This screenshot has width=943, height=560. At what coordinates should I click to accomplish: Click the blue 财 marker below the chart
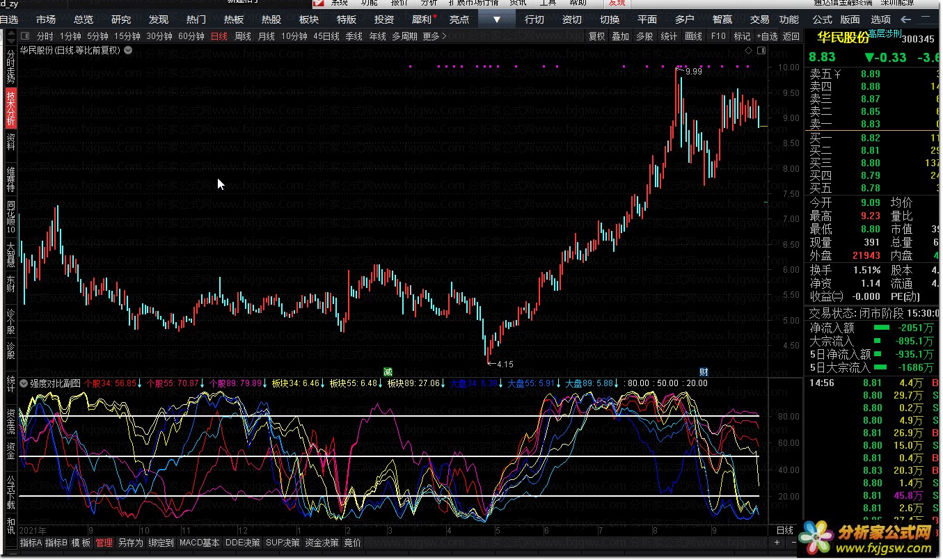[x=704, y=372]
